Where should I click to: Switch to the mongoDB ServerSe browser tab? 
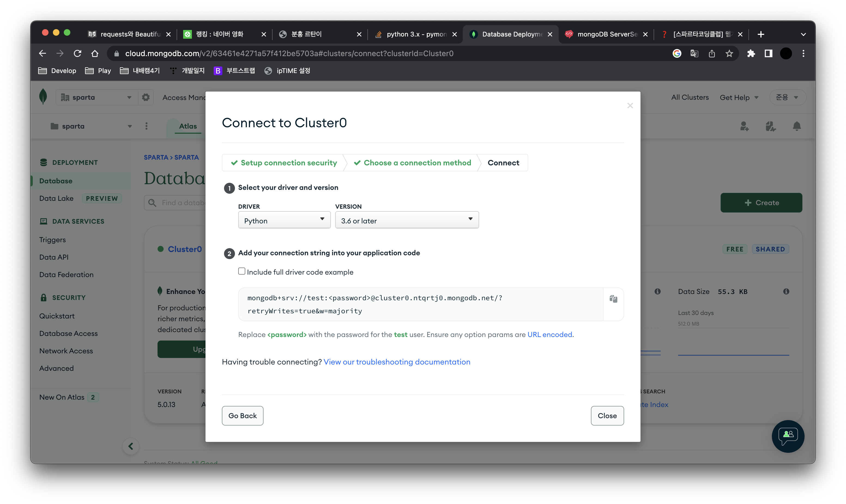coord(606,34)
